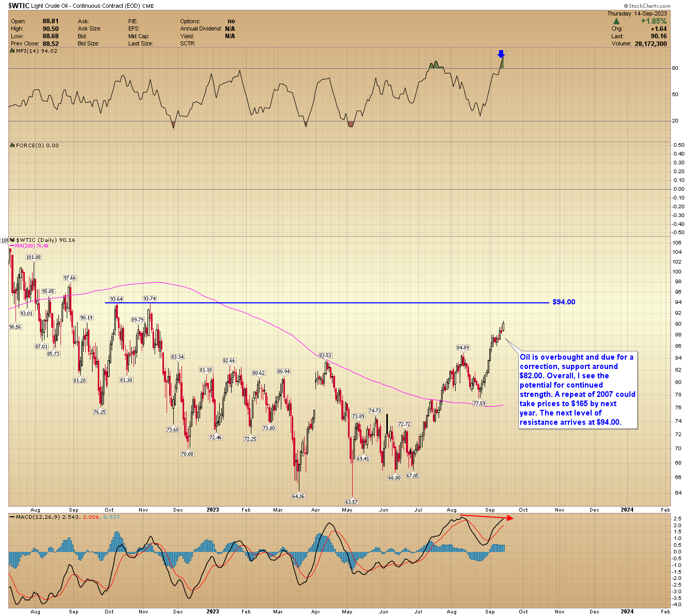Click the 63.57 May low label
Image resolution: width=693 pixels, height=616 pixels.
(352, 502)
